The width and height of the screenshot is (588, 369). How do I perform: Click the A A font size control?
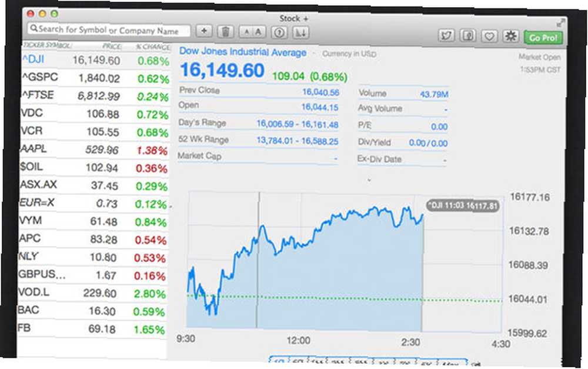click(x=252, y=32)
